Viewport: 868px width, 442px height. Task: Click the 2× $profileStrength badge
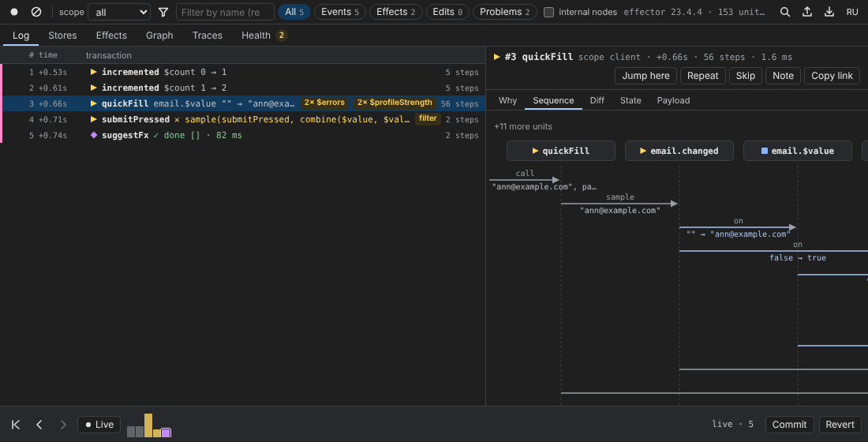tap(395, 103)
